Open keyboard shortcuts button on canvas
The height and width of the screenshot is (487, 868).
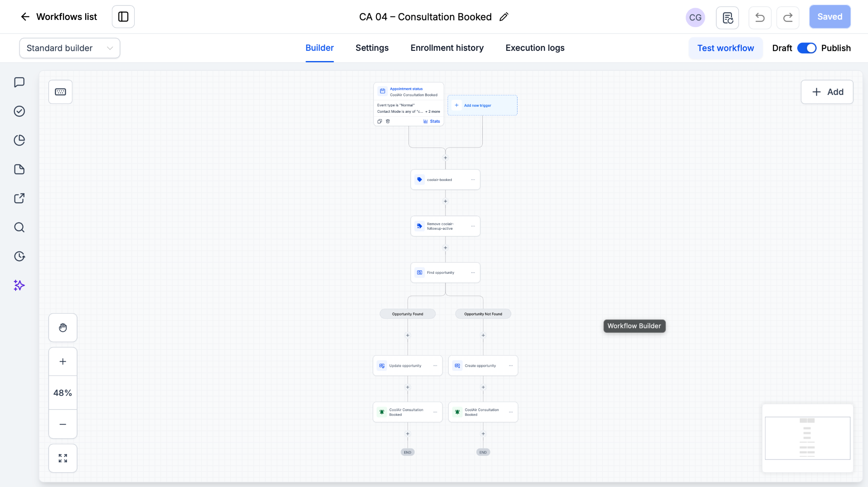[61, 92]
